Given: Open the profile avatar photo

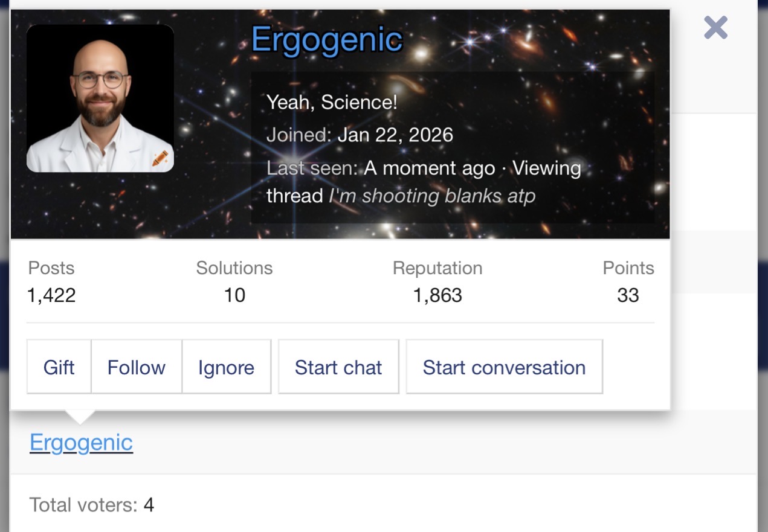Looking at the screenshot, I should pyautogui.click(x=100, y=98).
